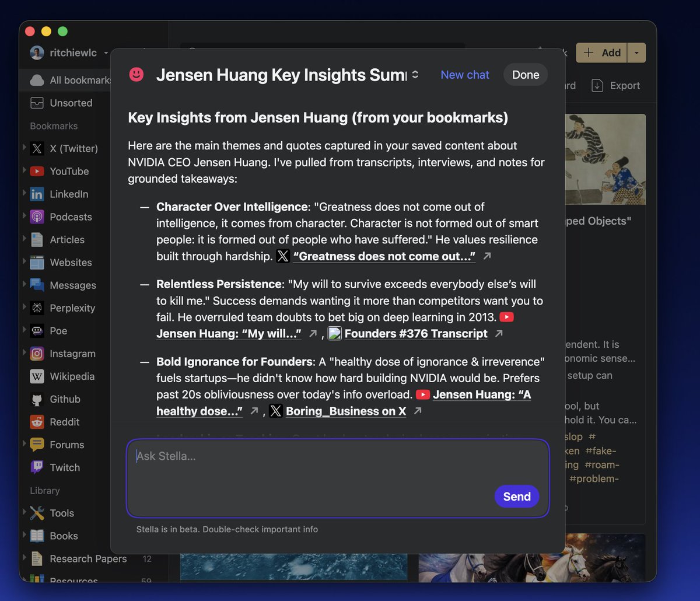The height and width of the screenshot is (601, 700).
Task: Open the Books library icon
Action: [x=37, y=536]
